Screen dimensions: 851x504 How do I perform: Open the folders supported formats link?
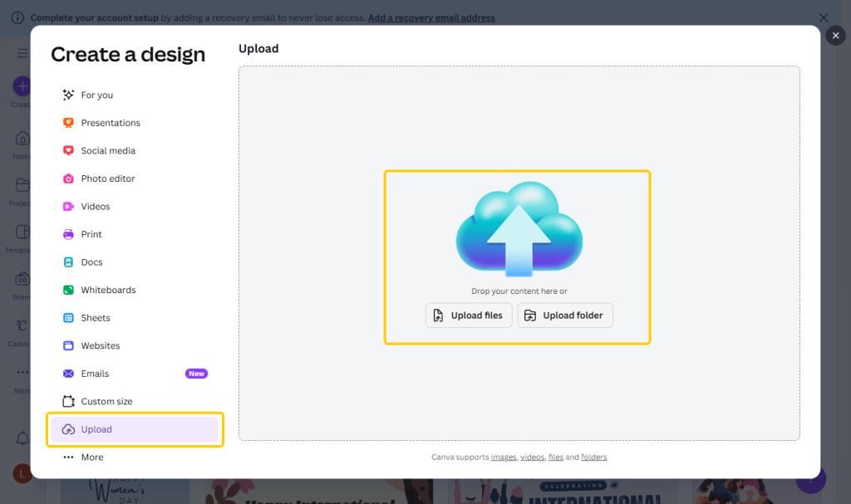(594, 457)
